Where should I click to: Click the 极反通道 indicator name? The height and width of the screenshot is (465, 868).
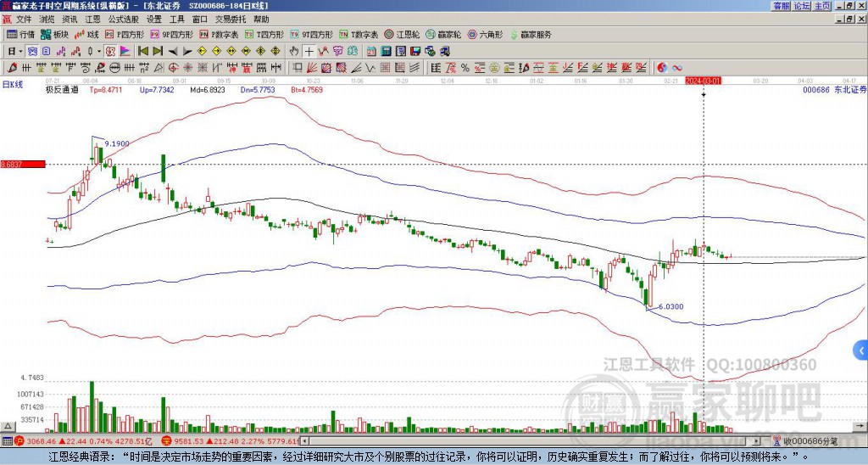62,90
